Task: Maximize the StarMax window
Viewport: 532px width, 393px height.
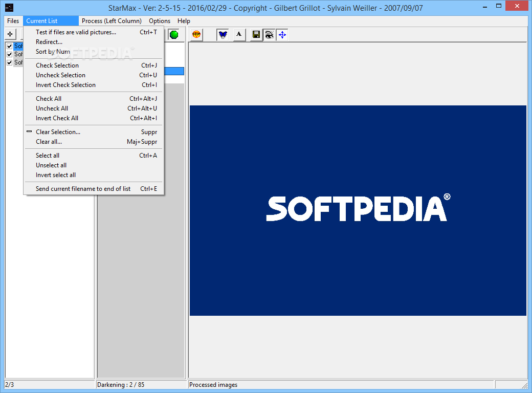Action: 498,6
